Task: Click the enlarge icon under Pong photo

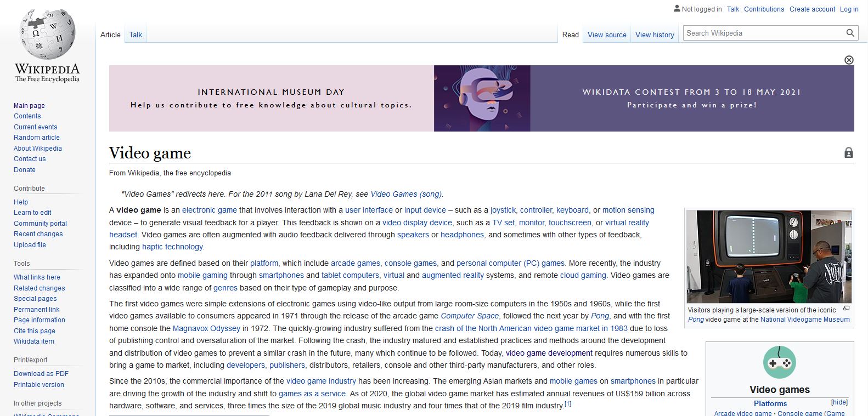Action: pos(846,309)
